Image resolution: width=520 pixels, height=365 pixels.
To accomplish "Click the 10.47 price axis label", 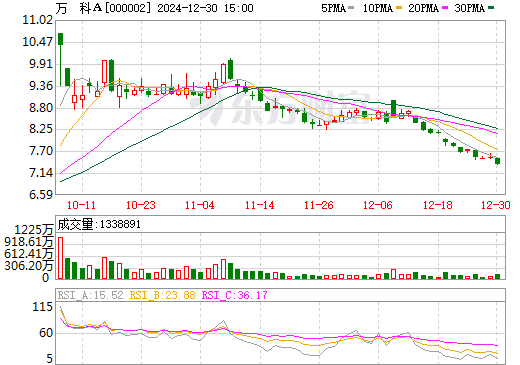I will pos(38,42).
